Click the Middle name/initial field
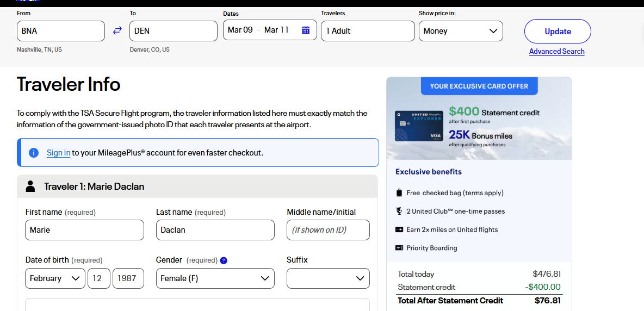 (x=328, y=230)
